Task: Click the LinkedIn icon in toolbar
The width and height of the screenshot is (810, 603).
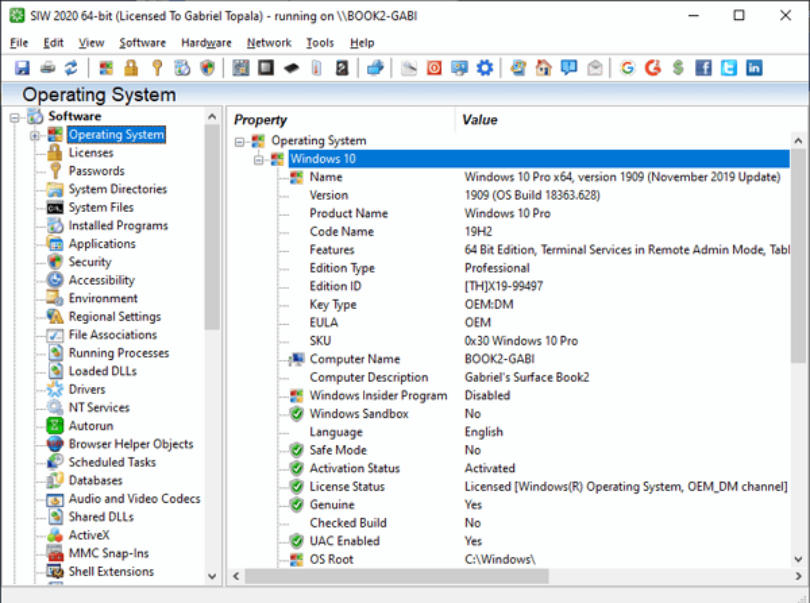Action: 753,68
